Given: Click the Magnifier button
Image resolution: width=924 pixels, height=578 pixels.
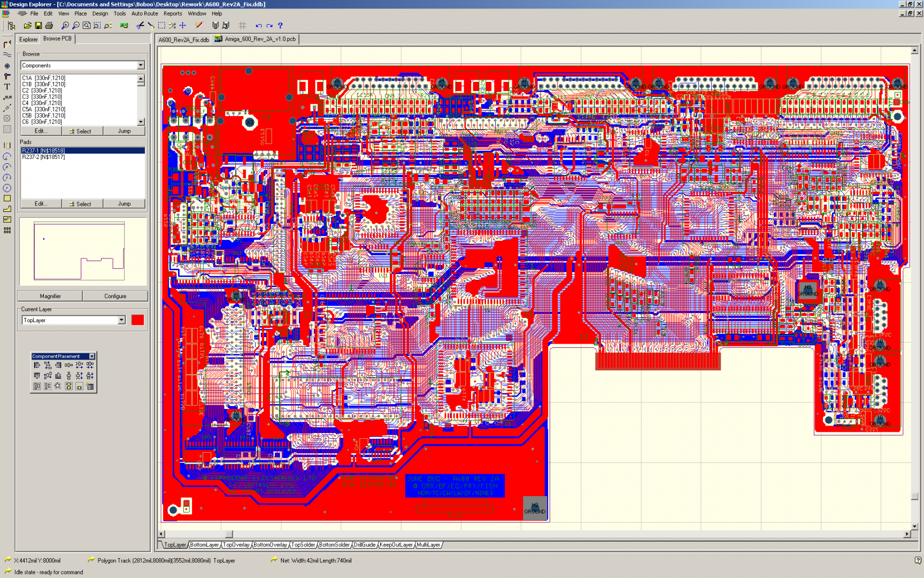Looking at the screenshot, I should tap(50, 296).
